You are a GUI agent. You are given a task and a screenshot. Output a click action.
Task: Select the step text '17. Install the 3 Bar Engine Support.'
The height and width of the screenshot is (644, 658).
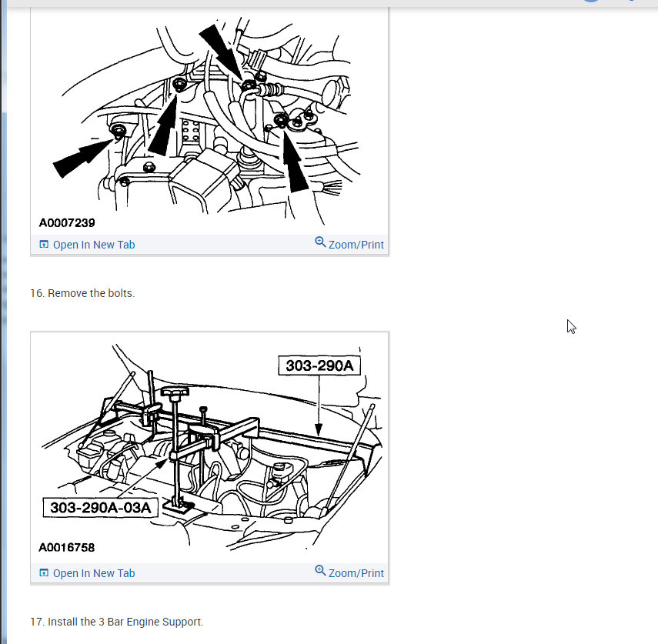coord(117,622)
